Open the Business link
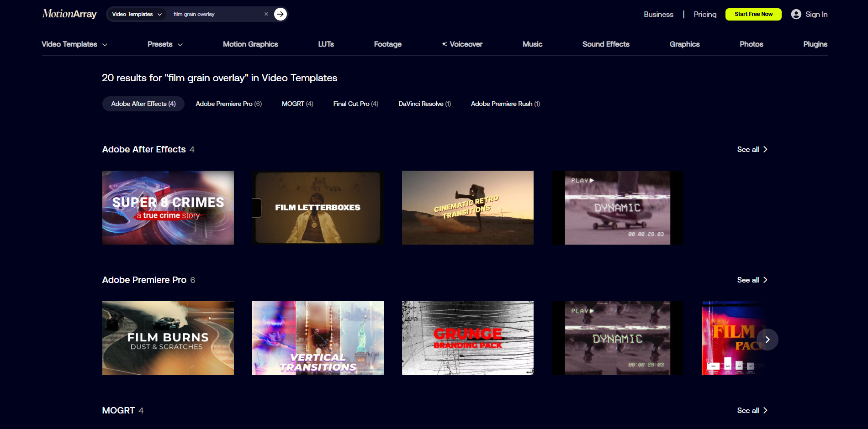Viewport: 868px width, 429px height. click(x=658, y=14)
